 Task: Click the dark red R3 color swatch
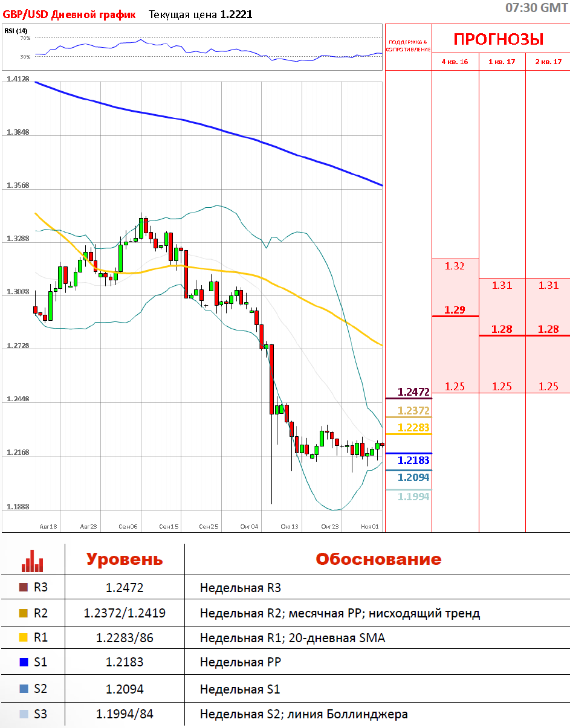point(24,587)
